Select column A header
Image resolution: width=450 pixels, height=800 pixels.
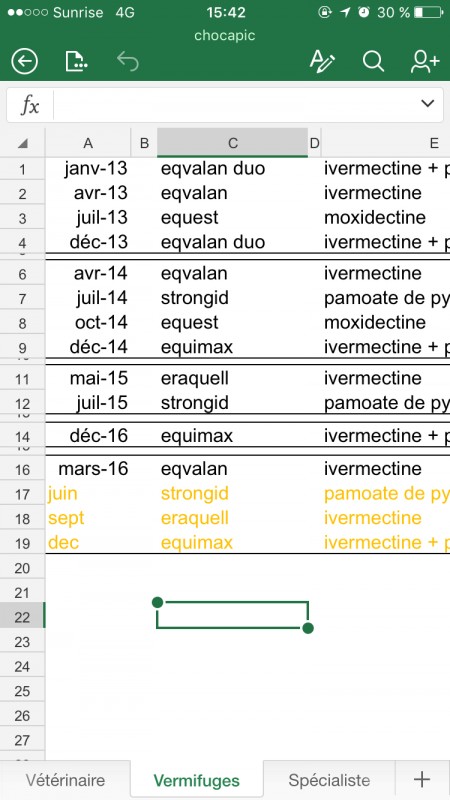click(88, 143)
